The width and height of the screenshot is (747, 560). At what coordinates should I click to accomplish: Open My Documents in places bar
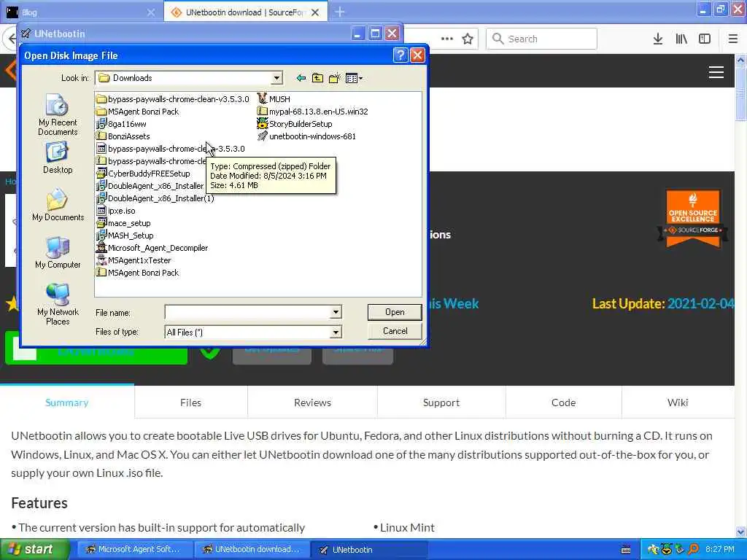pos(58,205)
